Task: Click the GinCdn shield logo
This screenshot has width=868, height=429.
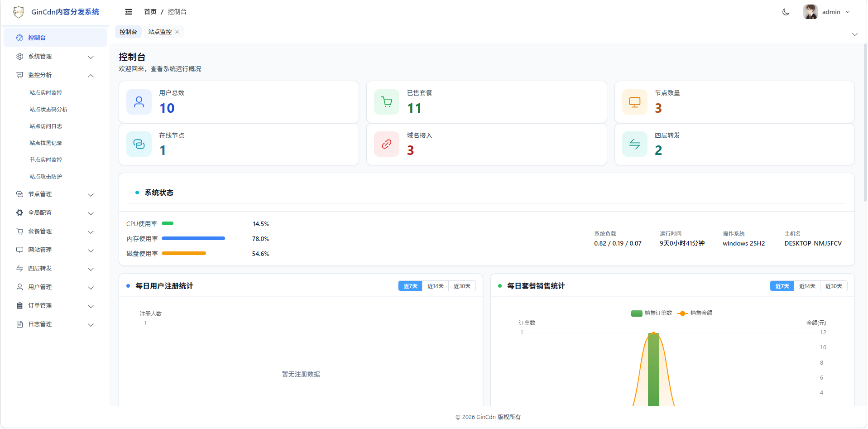Action: point(19,12)
